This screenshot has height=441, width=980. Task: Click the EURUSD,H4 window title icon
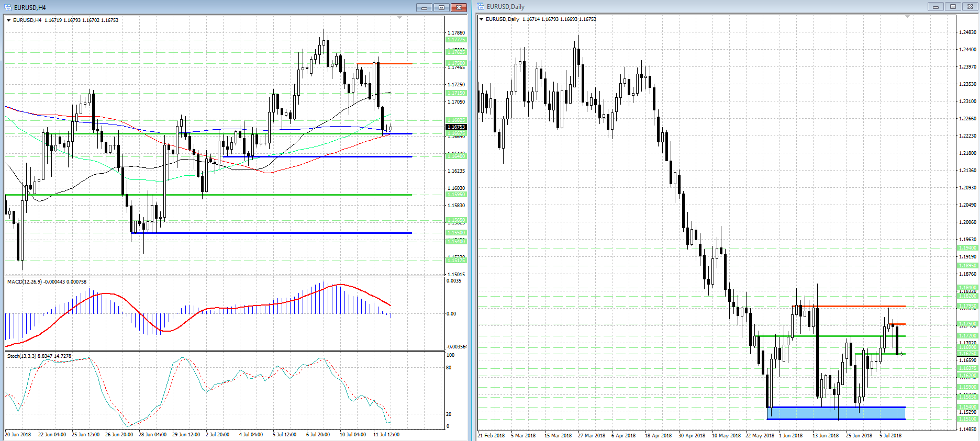8,7
